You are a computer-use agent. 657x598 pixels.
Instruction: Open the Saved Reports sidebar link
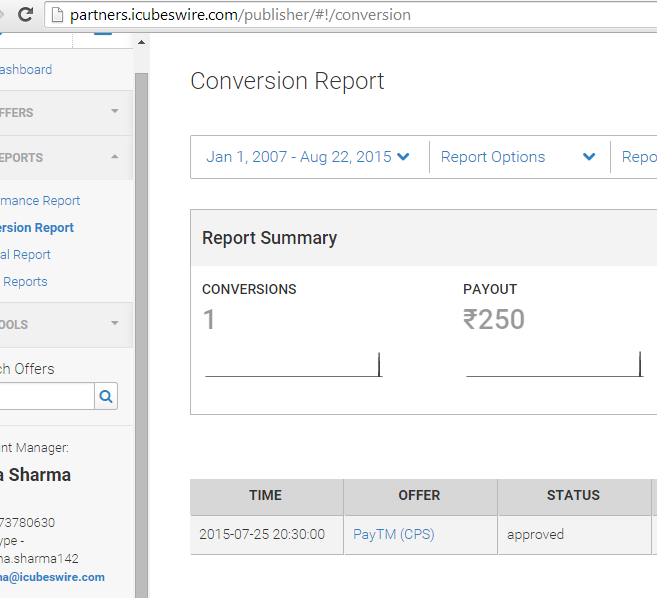pos(25,282)
